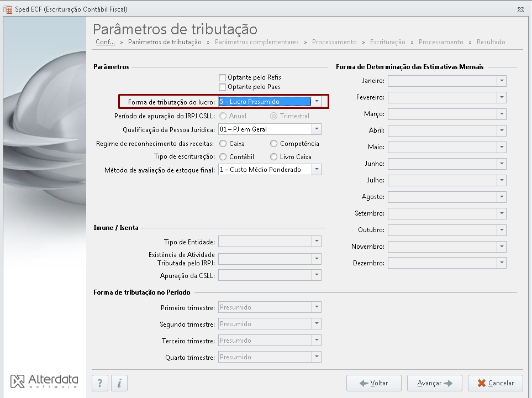
Task: Expand the Novembro estimate dropdown
Action: (502, 247)
